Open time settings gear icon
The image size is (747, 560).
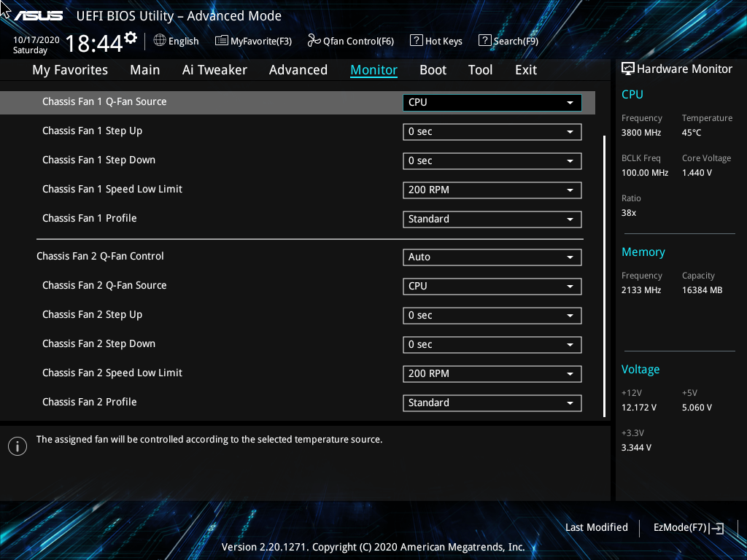131,38
